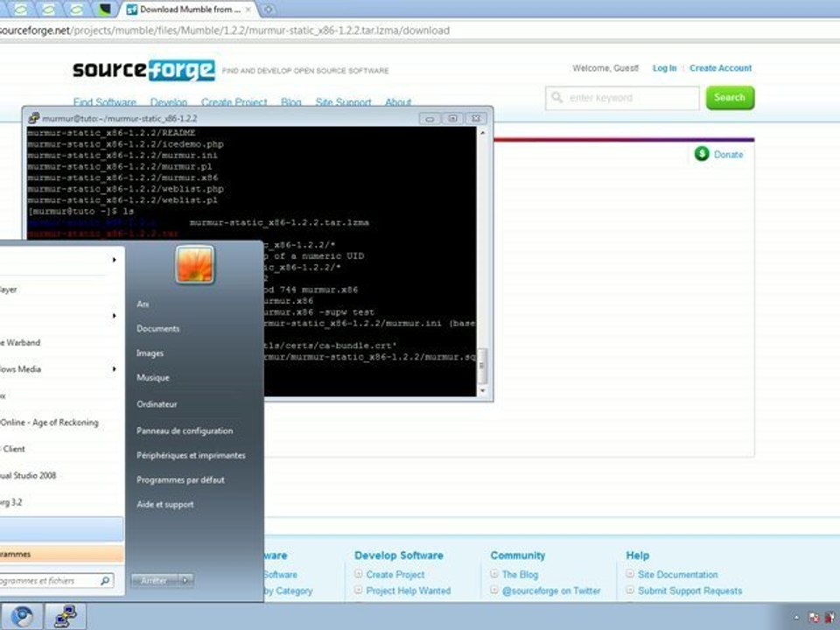Open Programmes par défaut
The height and width of the screenshot is (630, 840).
(x=180, y=479)
